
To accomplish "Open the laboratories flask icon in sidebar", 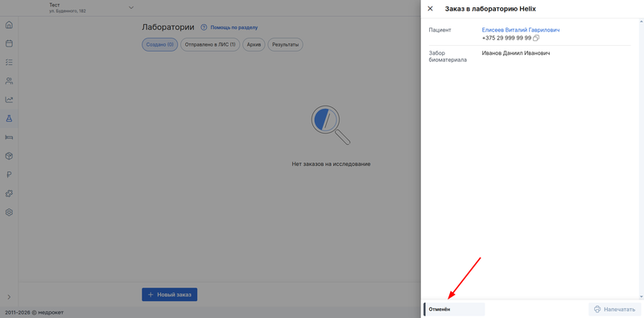I will [9, 118].
